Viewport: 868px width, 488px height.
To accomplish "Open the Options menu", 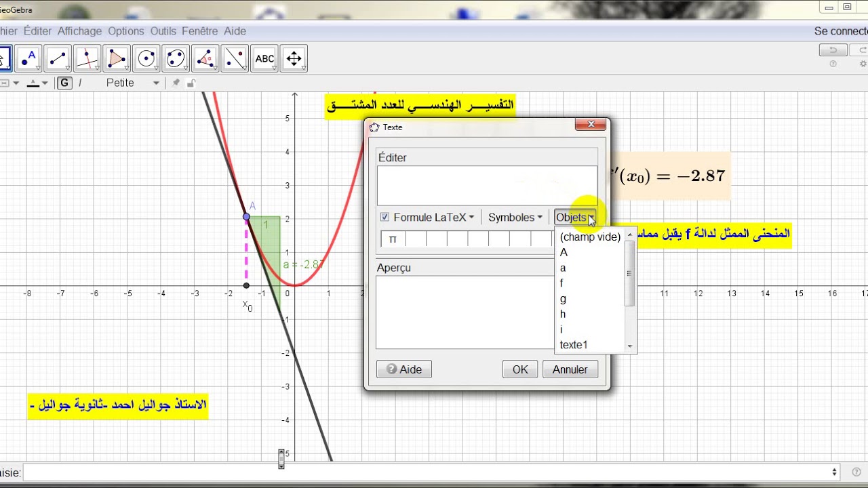I will 126,31.
